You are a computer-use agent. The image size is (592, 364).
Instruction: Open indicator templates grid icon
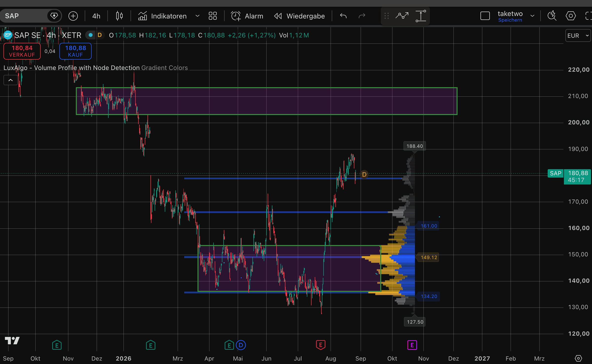coord(213,16)
